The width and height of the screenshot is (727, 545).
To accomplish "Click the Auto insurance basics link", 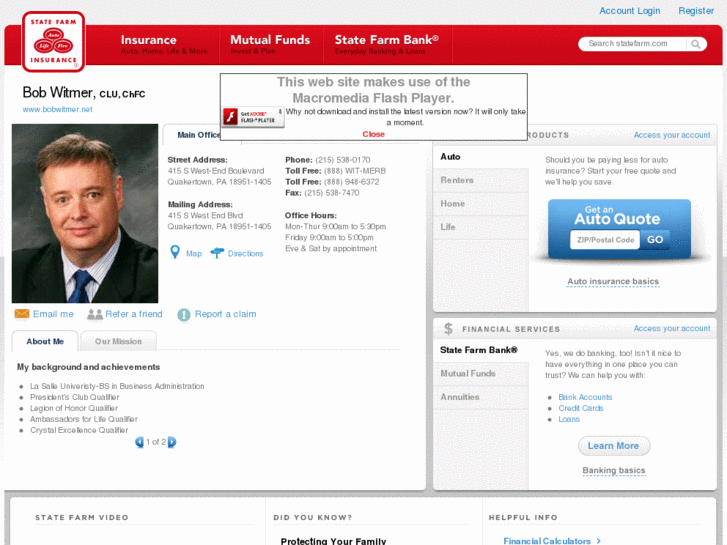I will [x=613, y=282].
